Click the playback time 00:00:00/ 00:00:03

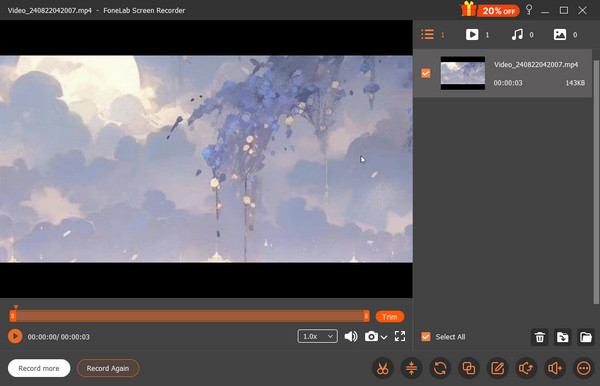(59, 337)
